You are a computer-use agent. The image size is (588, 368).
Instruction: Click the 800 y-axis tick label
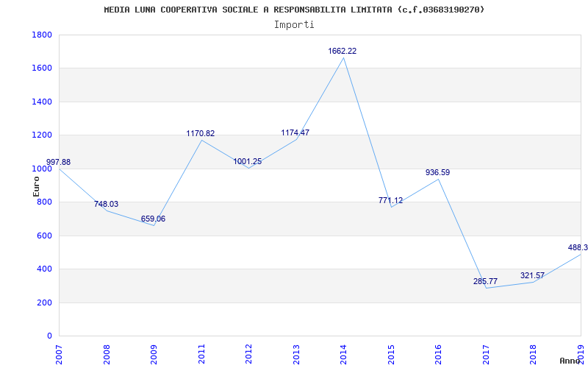pos(45,202)
